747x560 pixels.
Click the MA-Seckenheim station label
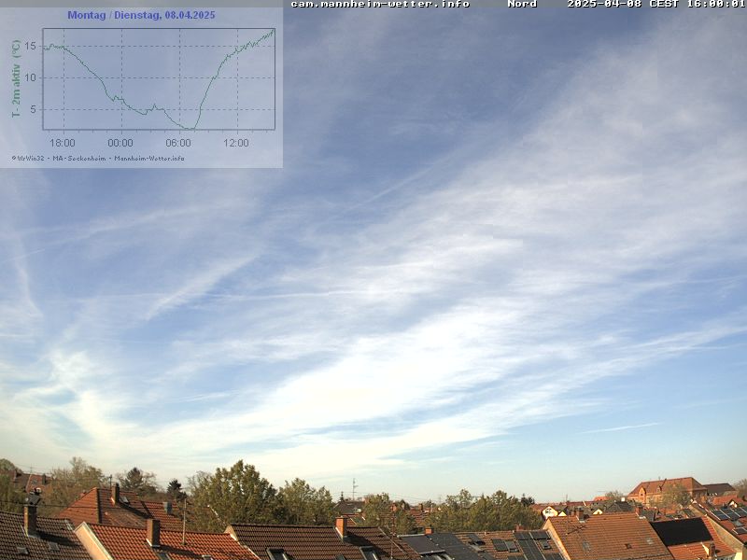pyautogui.click(x=78, y=158)
